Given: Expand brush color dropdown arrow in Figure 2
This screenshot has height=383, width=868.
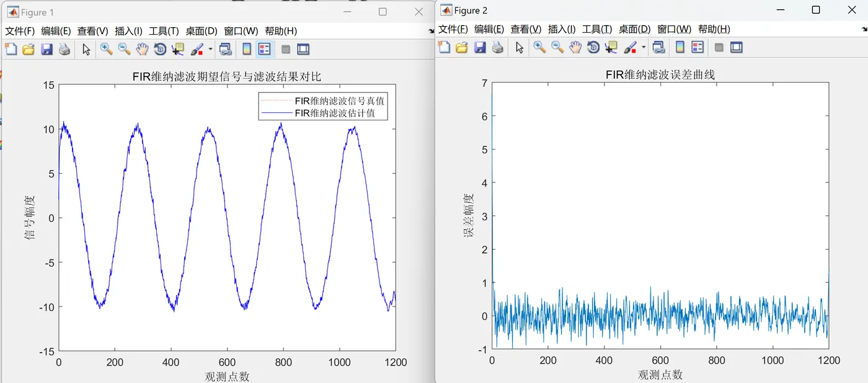Looking at the screenshot, I should [644, 47].
